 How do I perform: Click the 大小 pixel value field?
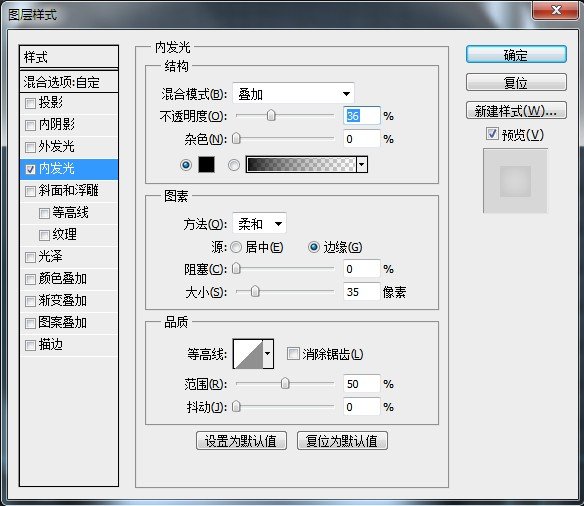point(362,292)
